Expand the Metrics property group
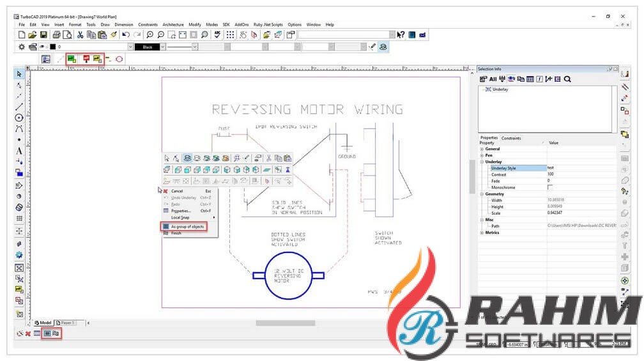The height and width of the screenshot is (361, 644). (482, 233)
